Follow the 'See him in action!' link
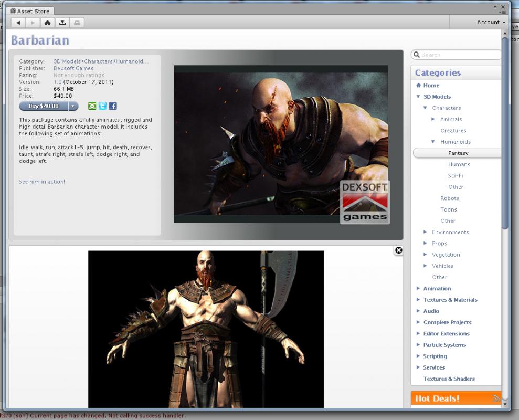This screenshot has height=420, width=519. point(42,182)
